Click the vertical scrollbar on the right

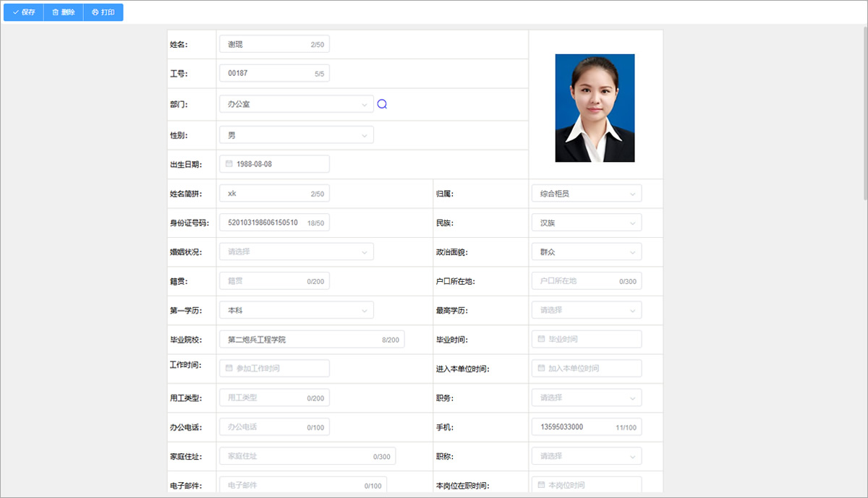[864, 112]
